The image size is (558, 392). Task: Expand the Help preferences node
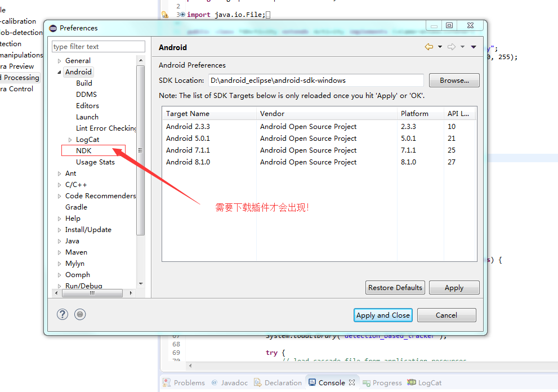click(60, 219)
